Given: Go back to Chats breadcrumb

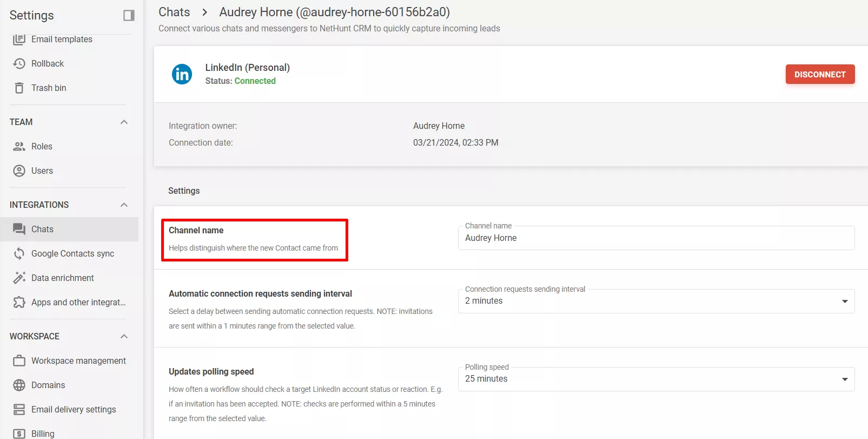Looking at the screenshot, I should [x=174, y=12].
